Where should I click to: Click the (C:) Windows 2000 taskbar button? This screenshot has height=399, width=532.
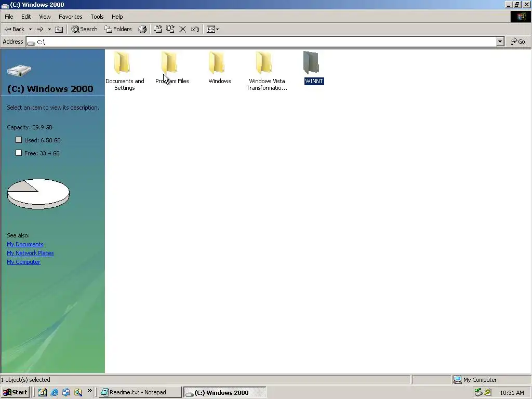224,393
